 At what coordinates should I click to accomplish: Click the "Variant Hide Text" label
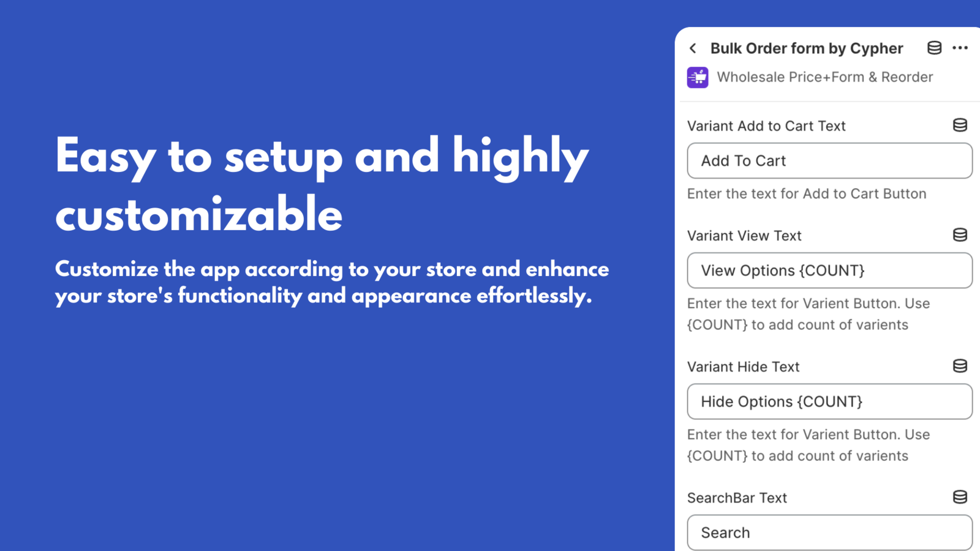pos(744,366)
